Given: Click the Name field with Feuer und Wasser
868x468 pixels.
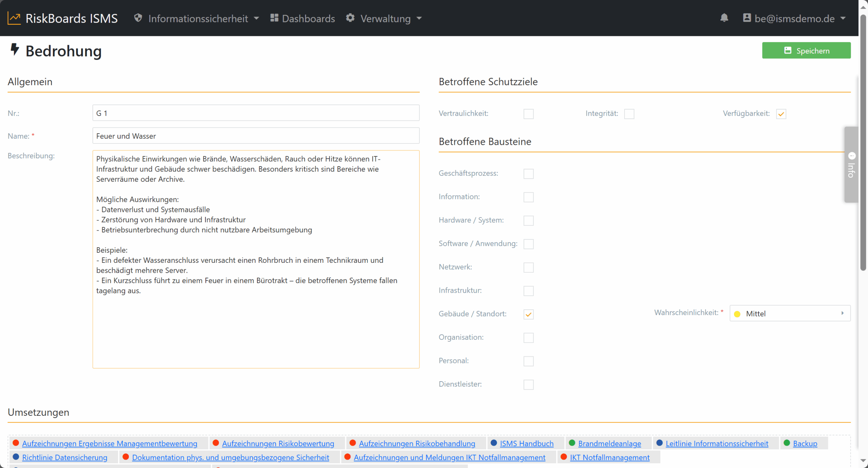Looking at the screenshot, I should click(x=256, y=136).
